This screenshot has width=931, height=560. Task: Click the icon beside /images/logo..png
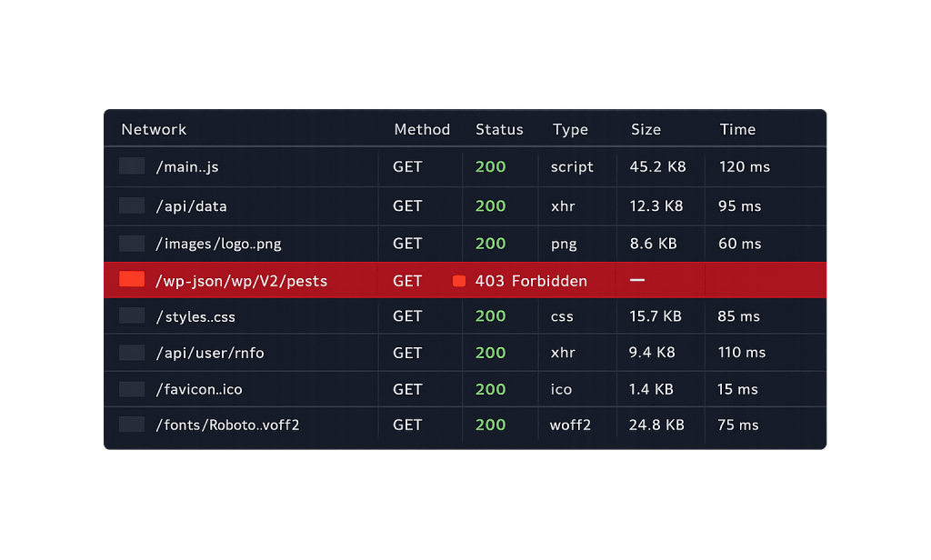(x=132, y=244)
